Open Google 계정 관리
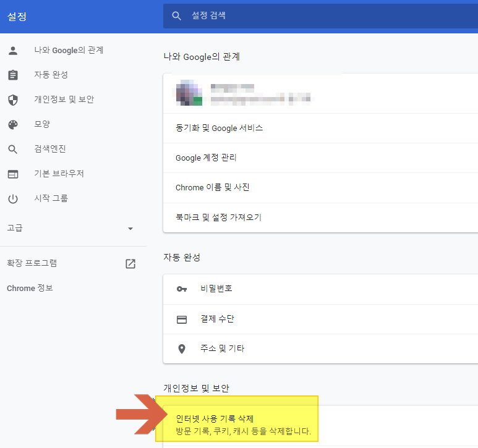This screenshot has height=448, width=478. click(x=320, y=158)
